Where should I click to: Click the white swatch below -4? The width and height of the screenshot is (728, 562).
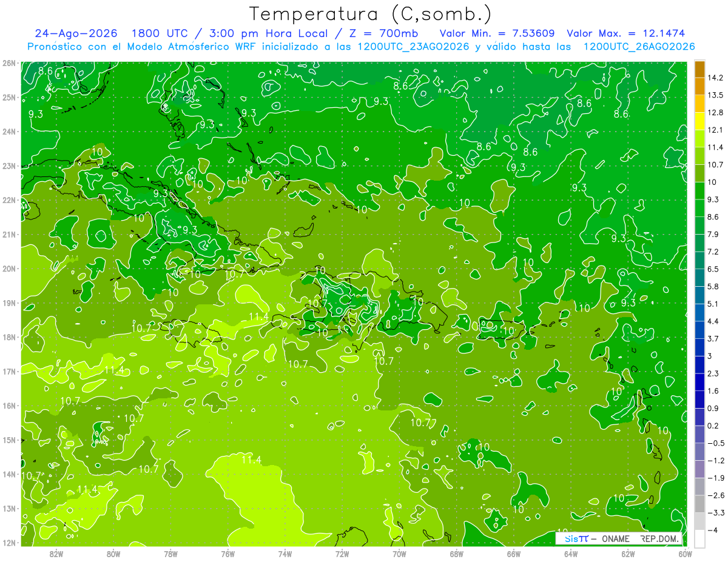point(699,538)
